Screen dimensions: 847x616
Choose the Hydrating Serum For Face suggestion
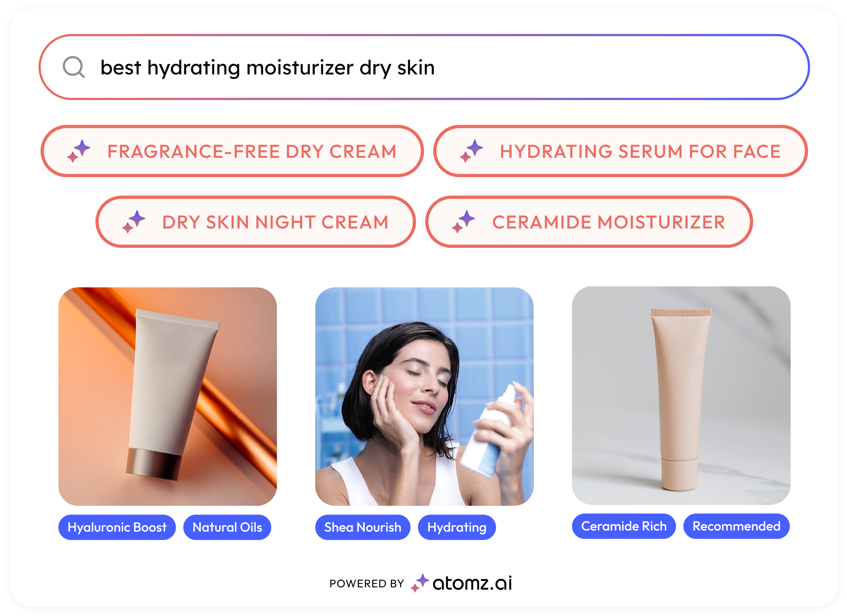click(620, 151)
